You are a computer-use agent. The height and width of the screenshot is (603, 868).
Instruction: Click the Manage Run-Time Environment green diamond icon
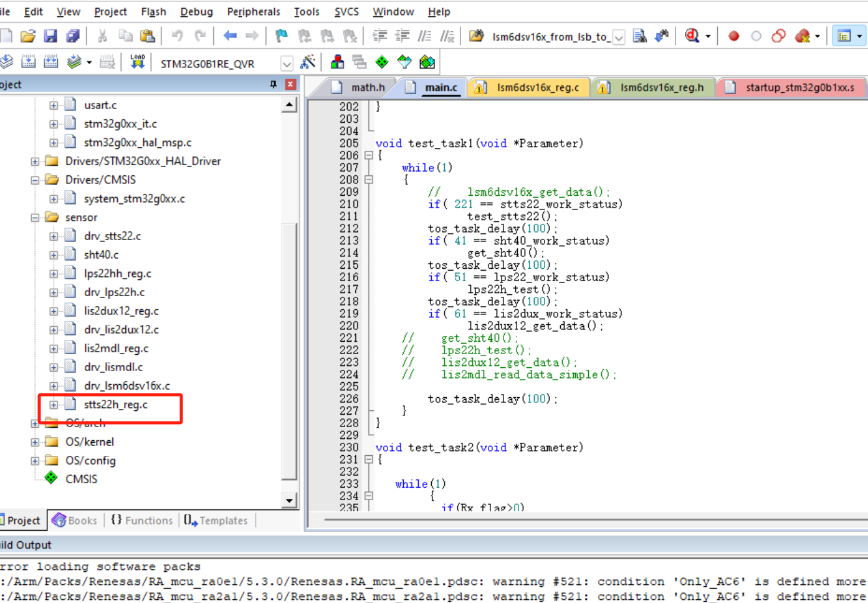click(x=382, y=62)
